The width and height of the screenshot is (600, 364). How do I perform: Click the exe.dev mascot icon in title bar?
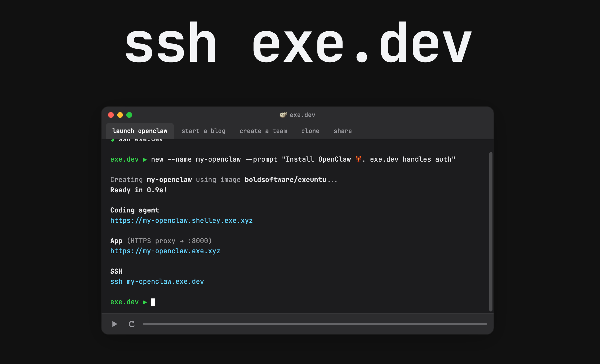tap(283, 115)
